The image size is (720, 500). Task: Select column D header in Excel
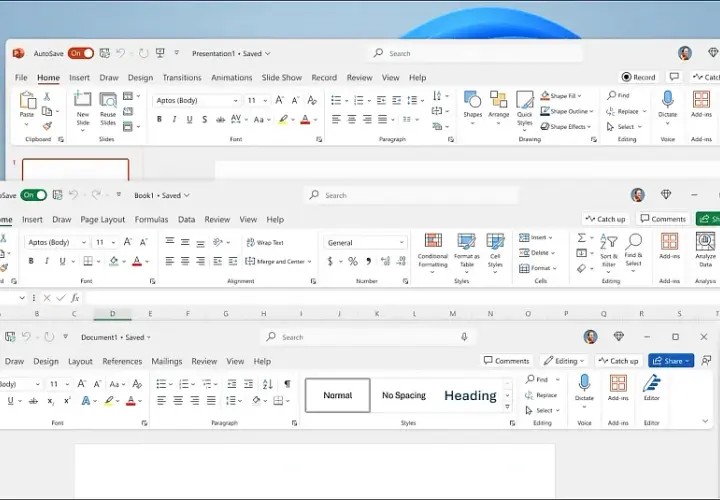112,314
